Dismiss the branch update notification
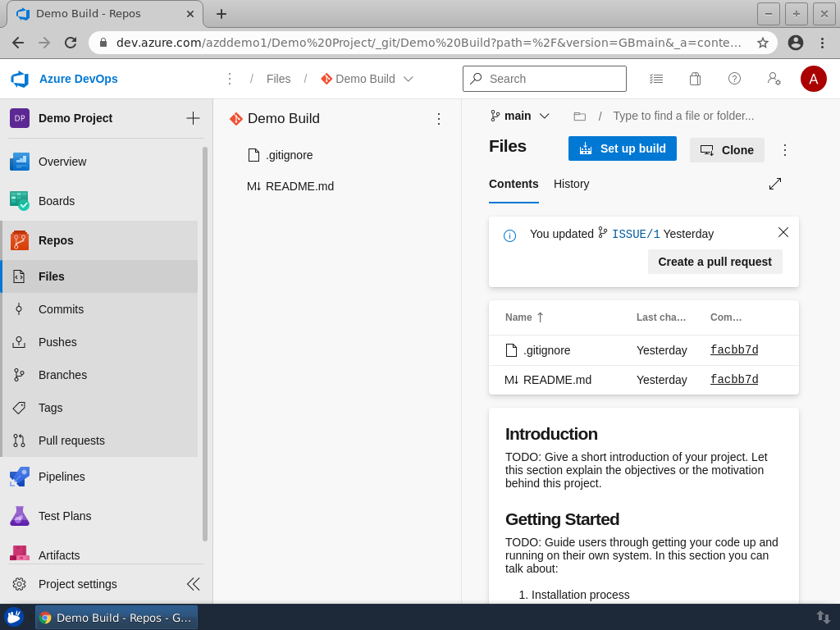Screen dimensions: 840x630 [x=783, y=232]
